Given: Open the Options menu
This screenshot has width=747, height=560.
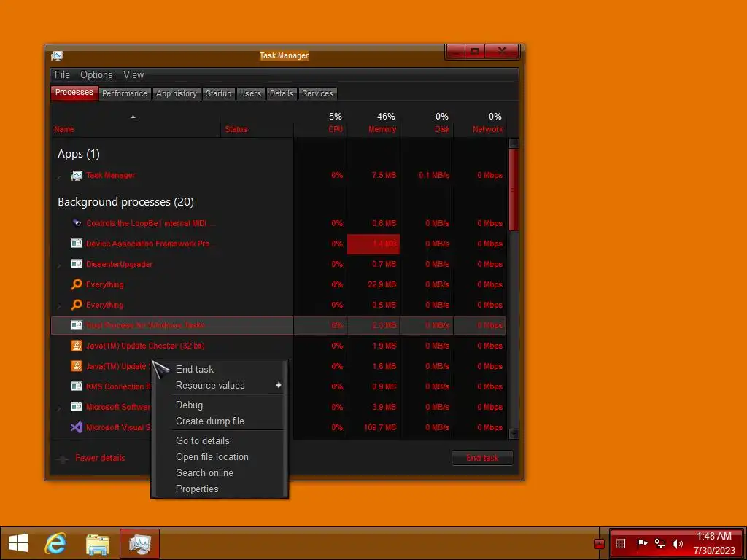Looking at the screenshot, I should [96, 75].
